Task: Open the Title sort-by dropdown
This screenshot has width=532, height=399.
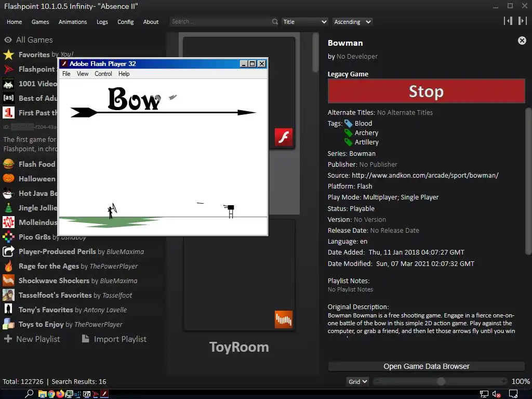Action: click(304, 22)
